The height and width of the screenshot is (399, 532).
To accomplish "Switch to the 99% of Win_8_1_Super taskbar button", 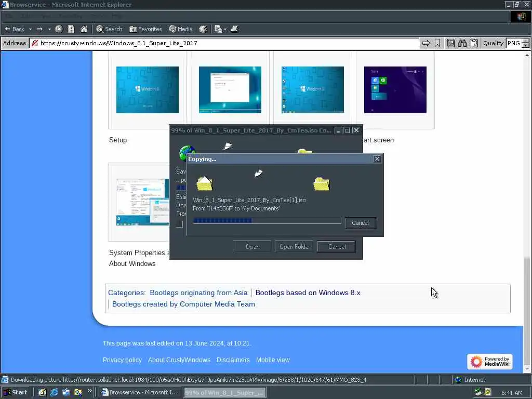I will (225, 393).
